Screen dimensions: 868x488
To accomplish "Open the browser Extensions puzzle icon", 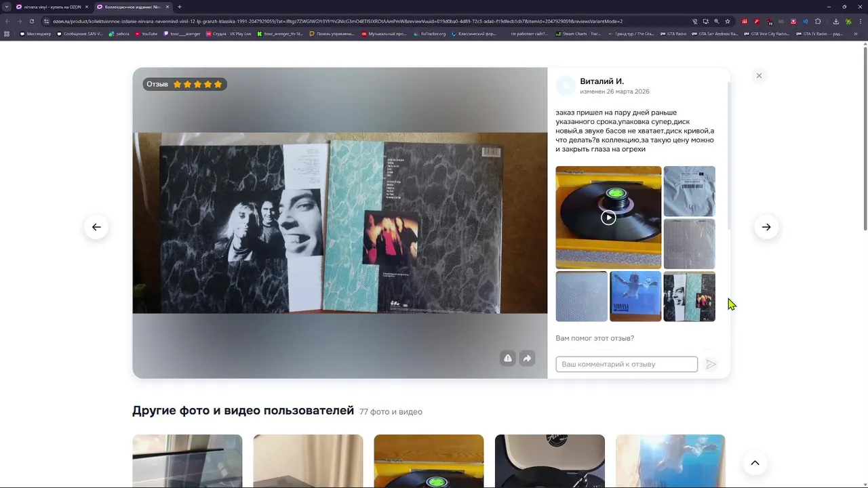I will pos(818,21).
